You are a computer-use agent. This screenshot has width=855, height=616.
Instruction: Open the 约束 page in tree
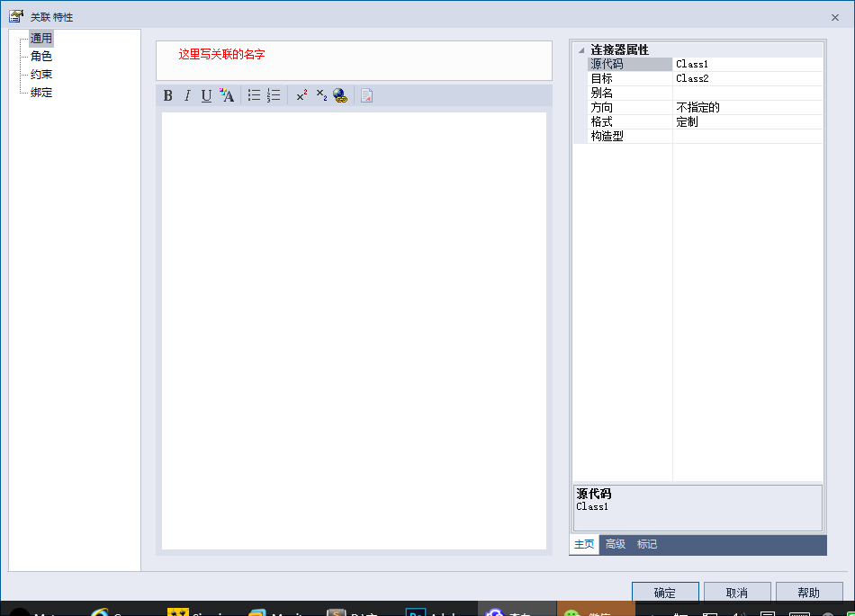(41, 74)
